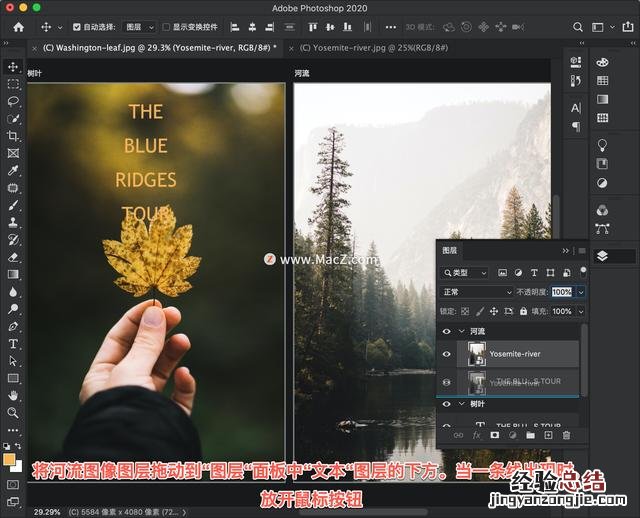
Task: Select the Pen tool
Action: [13, 327]
